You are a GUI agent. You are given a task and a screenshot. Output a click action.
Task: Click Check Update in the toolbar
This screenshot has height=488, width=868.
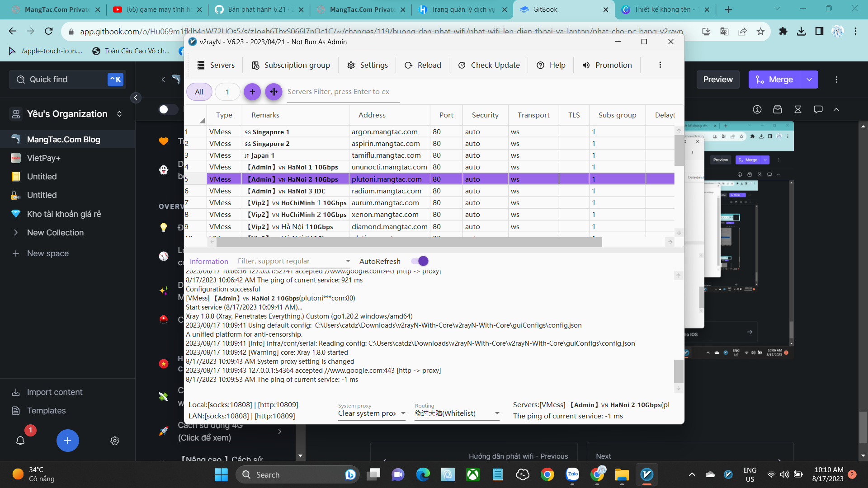tap(489, 65)
